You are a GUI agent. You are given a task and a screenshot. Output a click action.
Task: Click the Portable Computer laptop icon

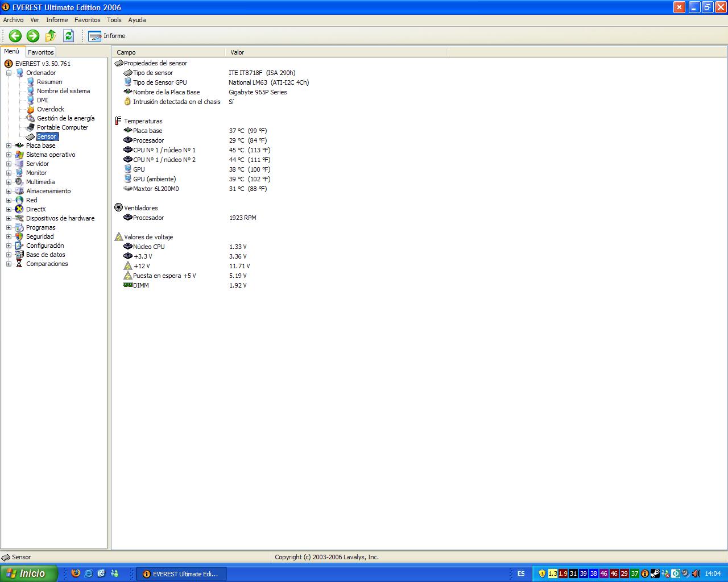click(31, 127)
